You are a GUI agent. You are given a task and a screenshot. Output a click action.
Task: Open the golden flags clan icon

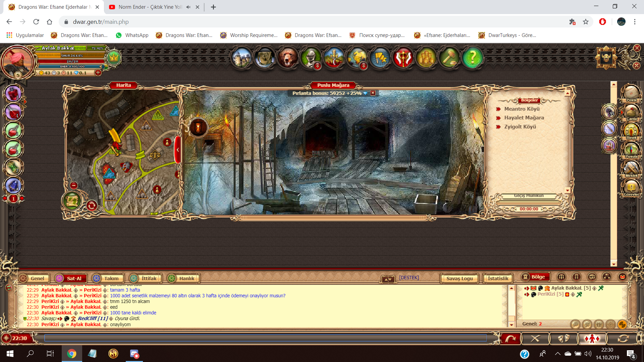[380, 58]
